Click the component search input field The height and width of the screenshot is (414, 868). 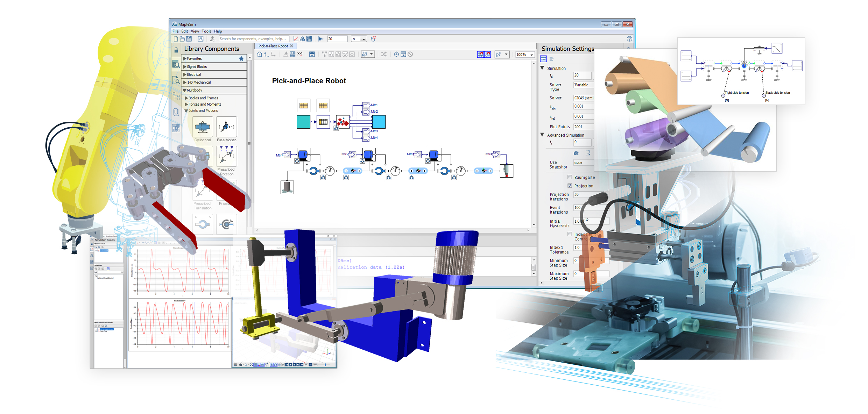(x=254, y=39)
